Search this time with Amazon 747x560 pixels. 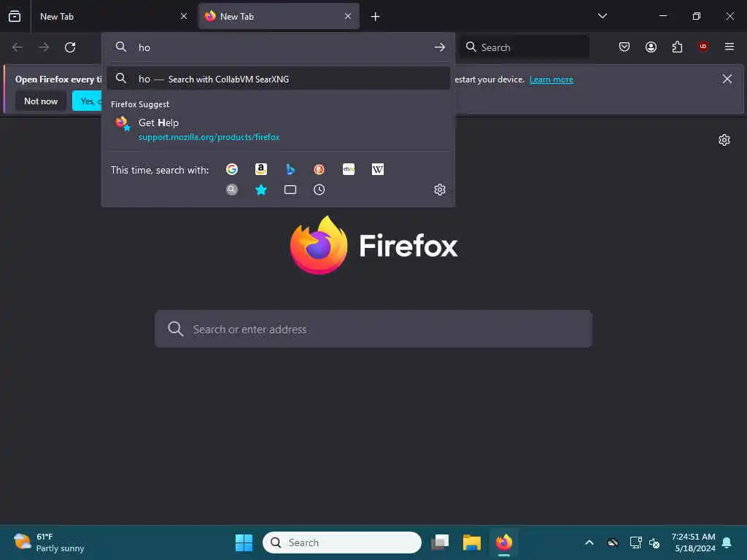(x=261, y=169)
